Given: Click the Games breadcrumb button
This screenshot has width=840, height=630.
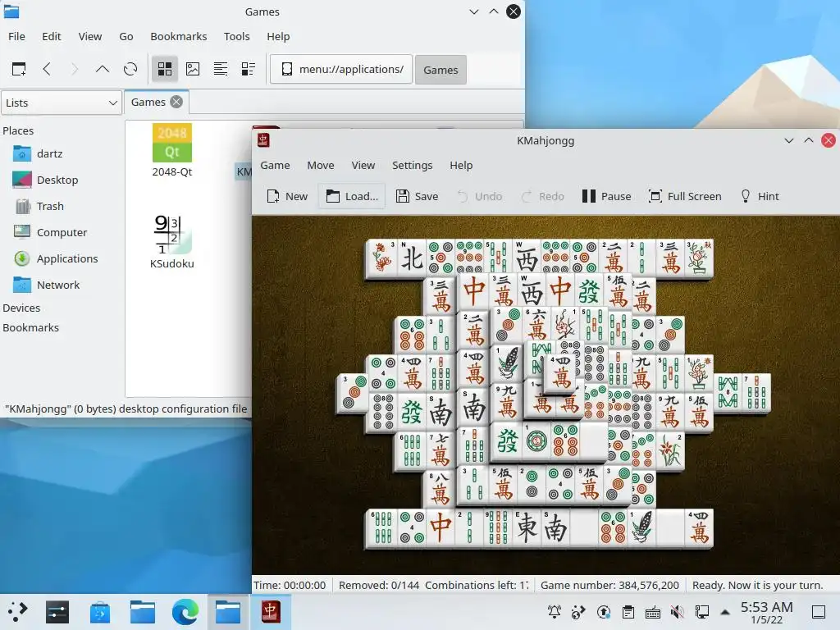Looking at the screenshot, I should (x=441, y=70).
